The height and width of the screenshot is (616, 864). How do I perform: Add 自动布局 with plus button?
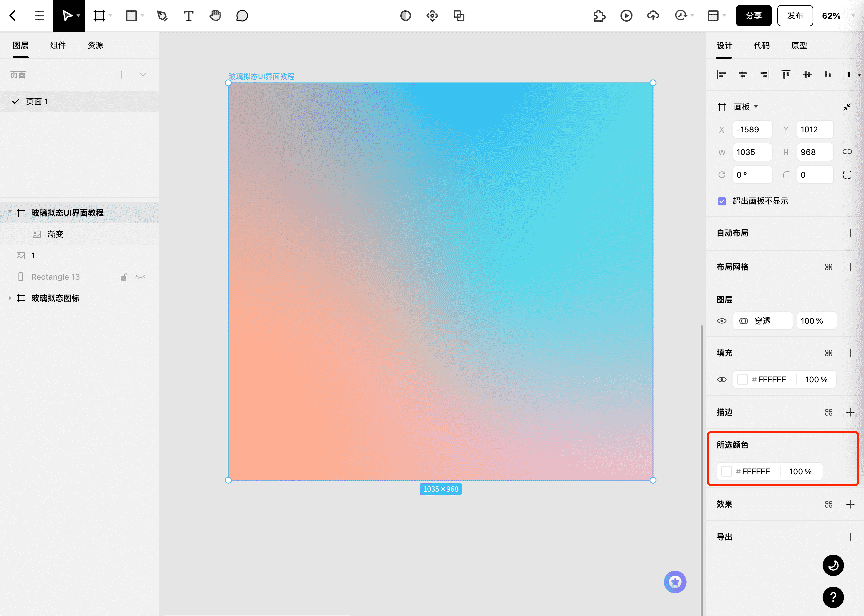click(x=850, y=233)
